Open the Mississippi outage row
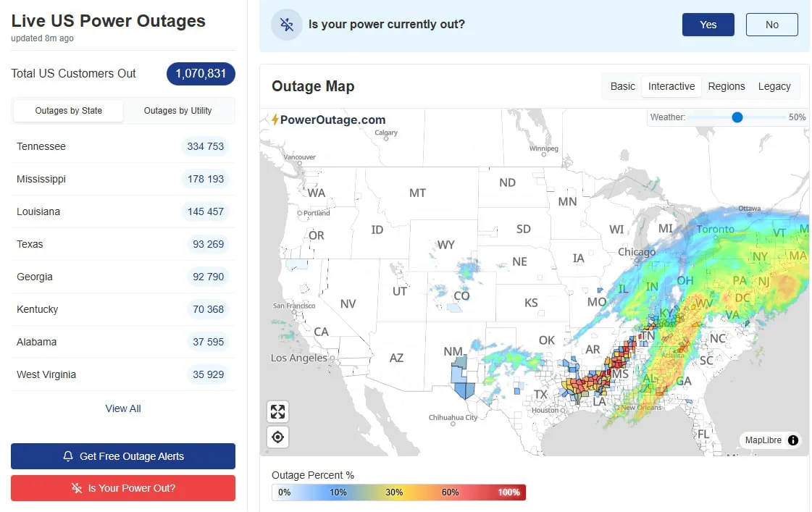The height and width of the screenshot is (512, 812). (x=122, y=179)
